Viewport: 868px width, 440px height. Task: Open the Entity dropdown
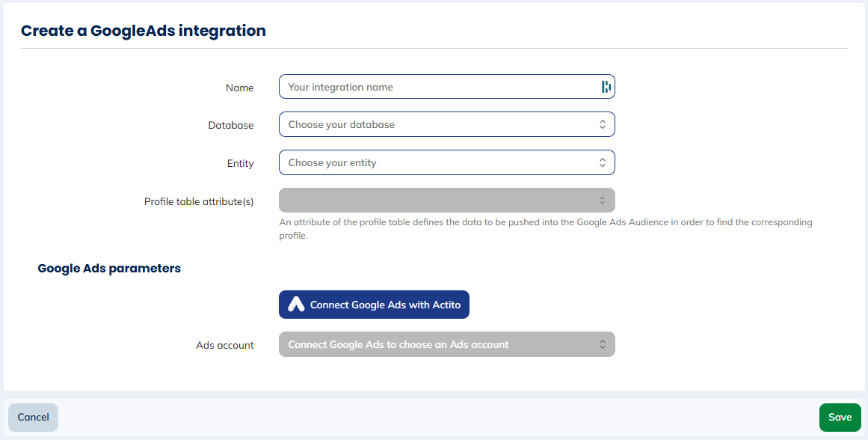click(441, 162)
